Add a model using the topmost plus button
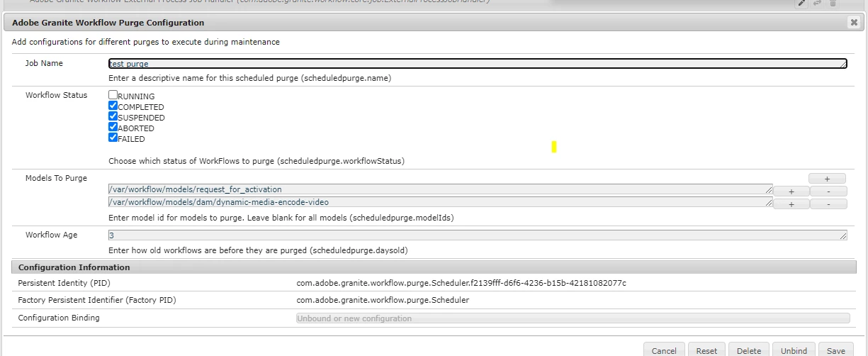868x356 pixels. click(x=827, y=179)
